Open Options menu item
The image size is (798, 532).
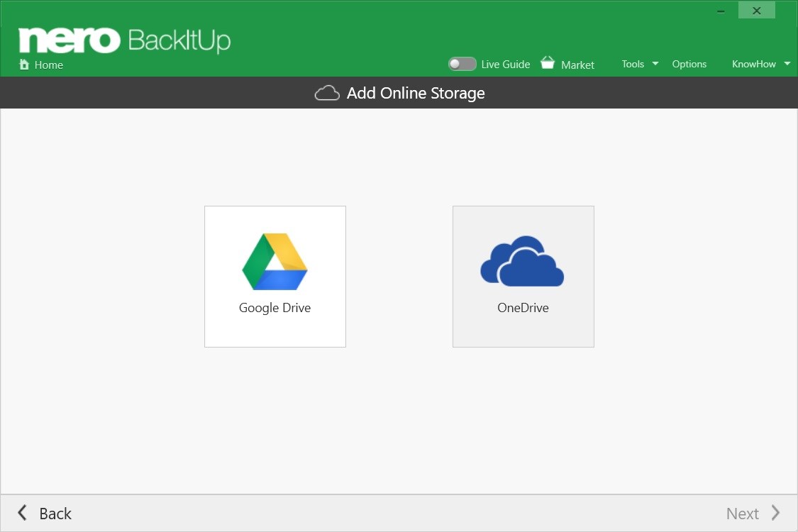(x=689, y=64)
